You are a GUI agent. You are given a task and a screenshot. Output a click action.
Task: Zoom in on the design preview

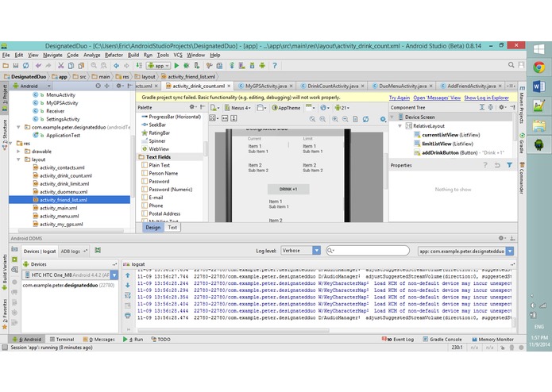[335, 119]
